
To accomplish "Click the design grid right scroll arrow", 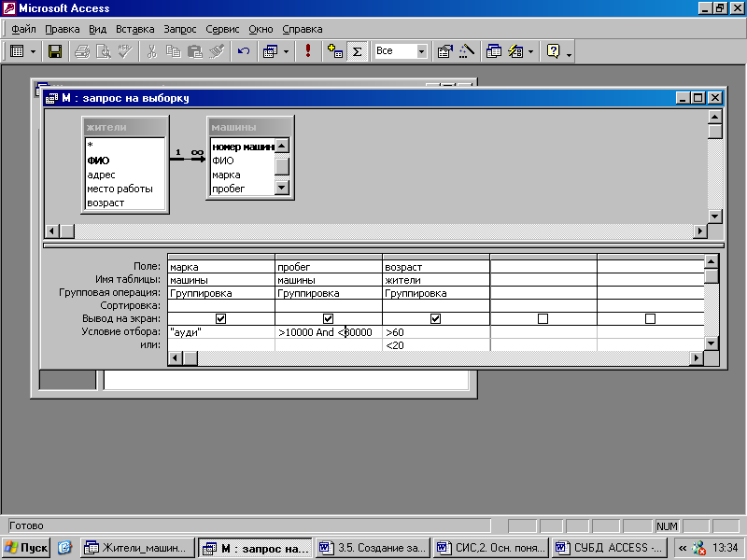I will (x=697, y=357).
